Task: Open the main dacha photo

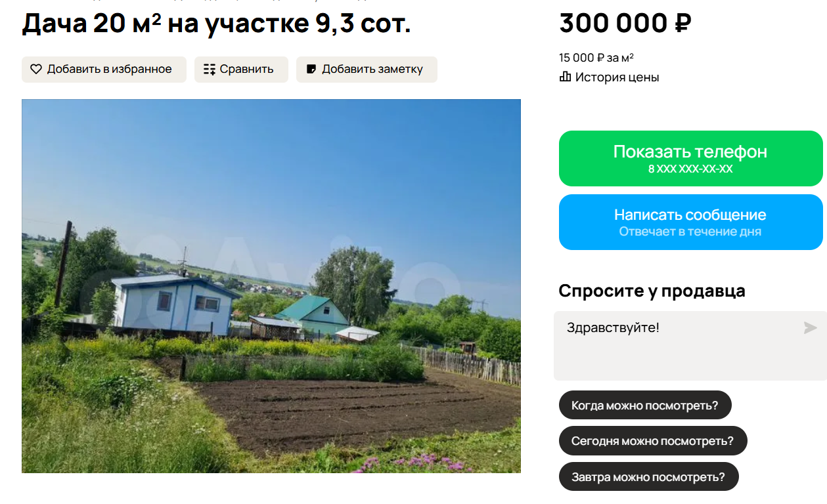Action: pos(271,286)
